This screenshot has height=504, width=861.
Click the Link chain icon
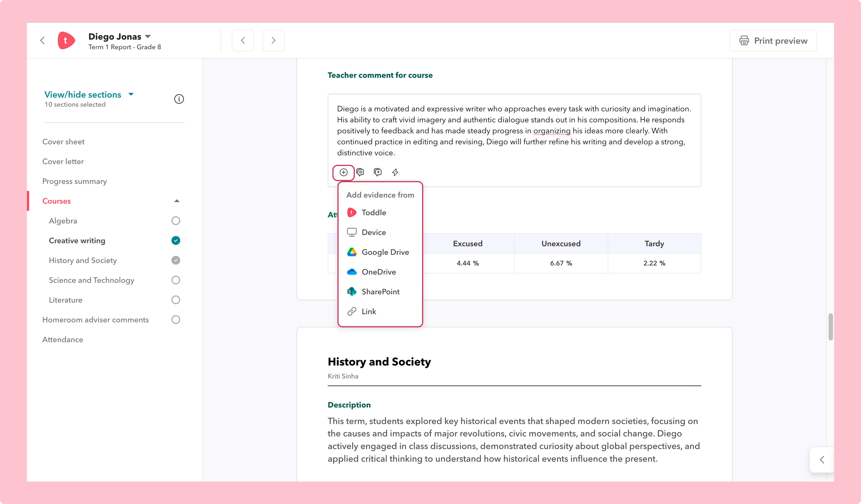352,312
